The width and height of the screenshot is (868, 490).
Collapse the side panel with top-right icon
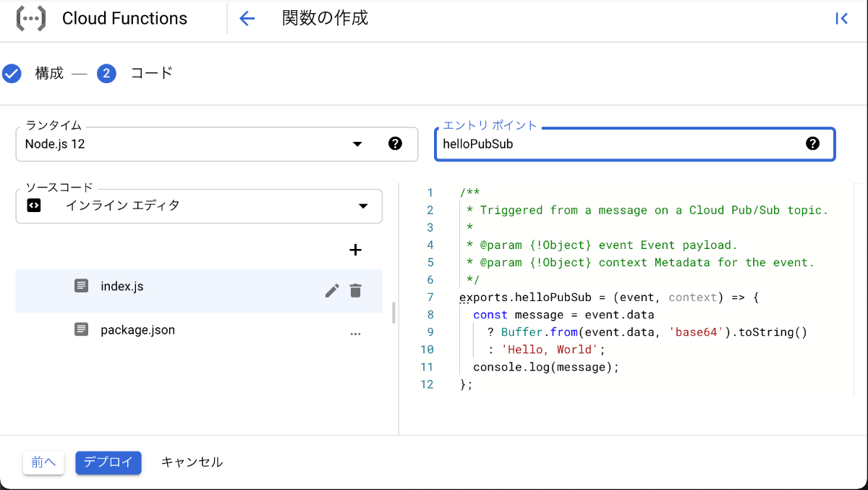click(x=841, y=19)
